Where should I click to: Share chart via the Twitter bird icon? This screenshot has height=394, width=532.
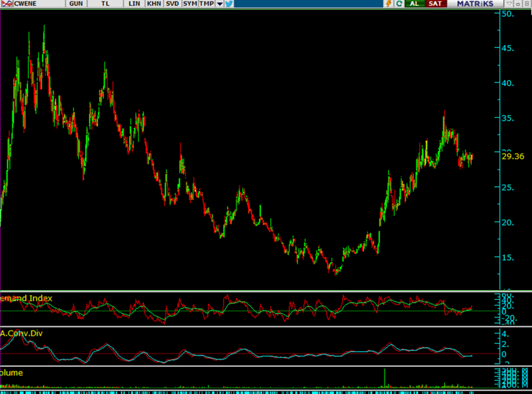click(x=229, y=4)
